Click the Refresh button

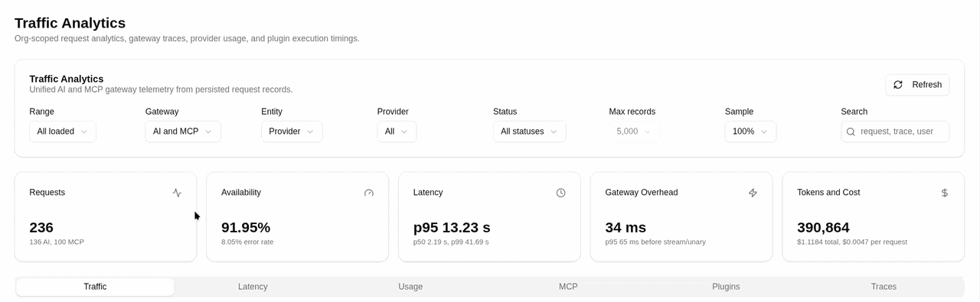point(917,85)
